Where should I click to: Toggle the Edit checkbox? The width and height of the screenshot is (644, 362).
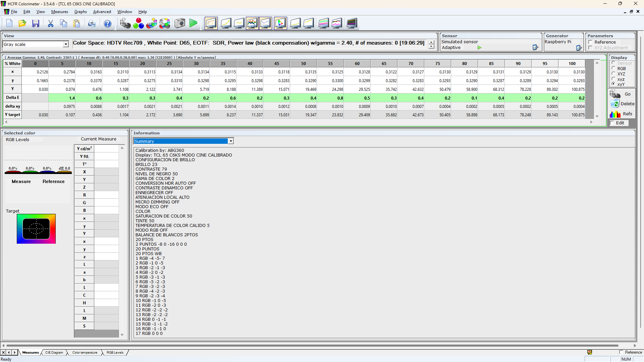612,123
